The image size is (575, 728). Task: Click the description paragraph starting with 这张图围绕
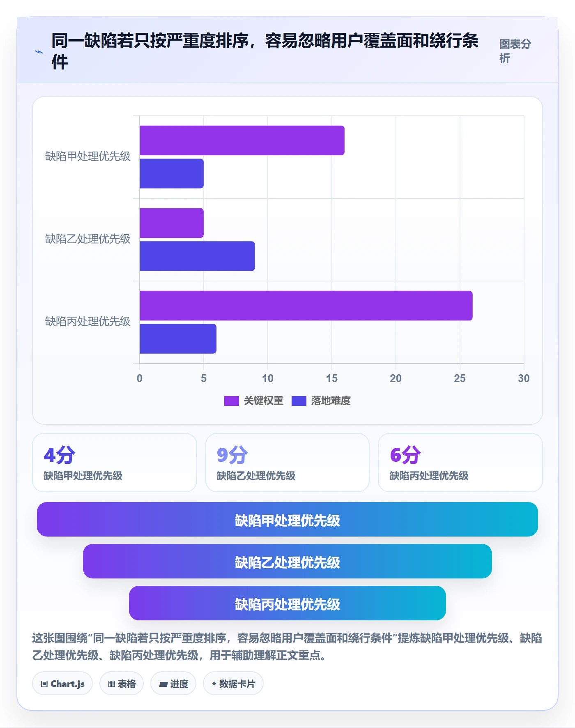[x=287, y=647]
